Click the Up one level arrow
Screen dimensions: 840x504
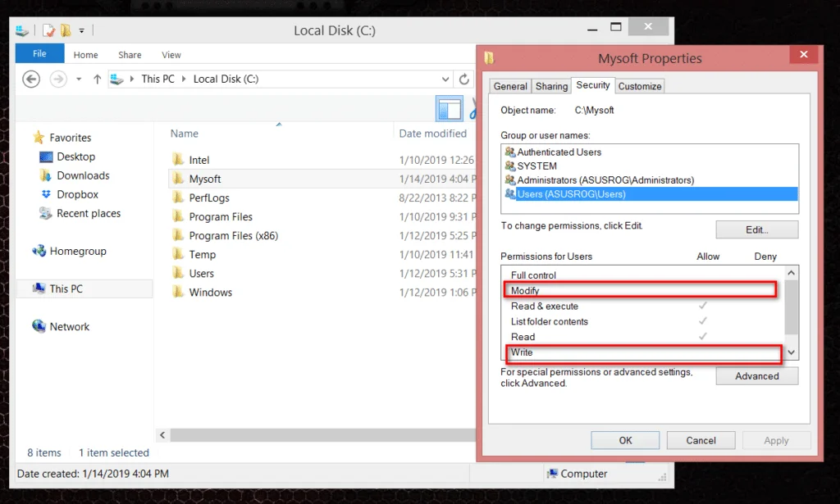[97, 79]
